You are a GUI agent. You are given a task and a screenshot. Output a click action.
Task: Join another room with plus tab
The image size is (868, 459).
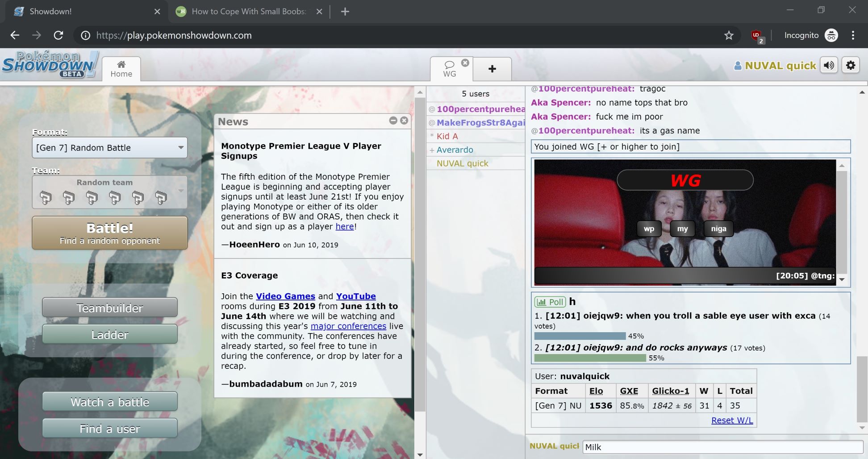pyautogui.click(x=492, y=69)
